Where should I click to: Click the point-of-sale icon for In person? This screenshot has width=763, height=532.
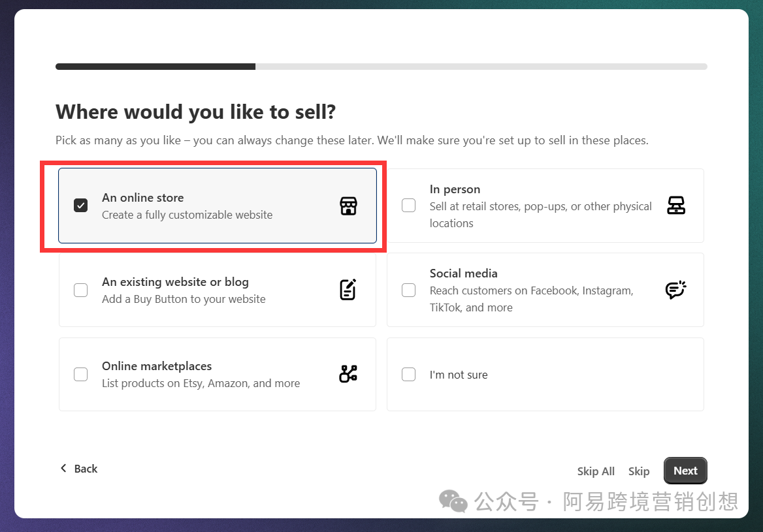tap(675, 206)
